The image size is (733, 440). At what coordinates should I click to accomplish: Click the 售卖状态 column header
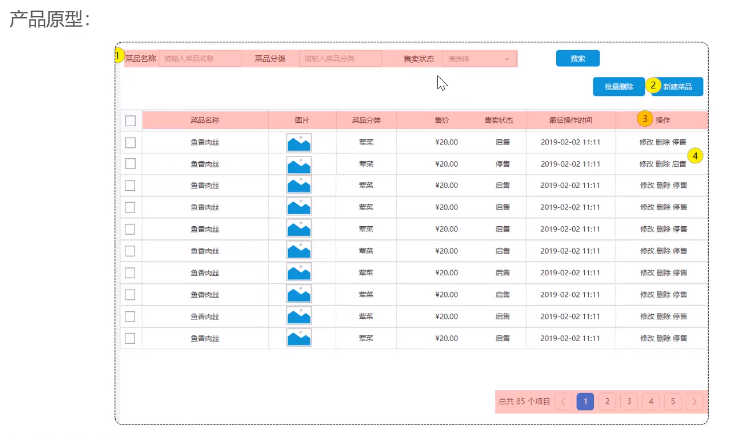coord(499,120)
